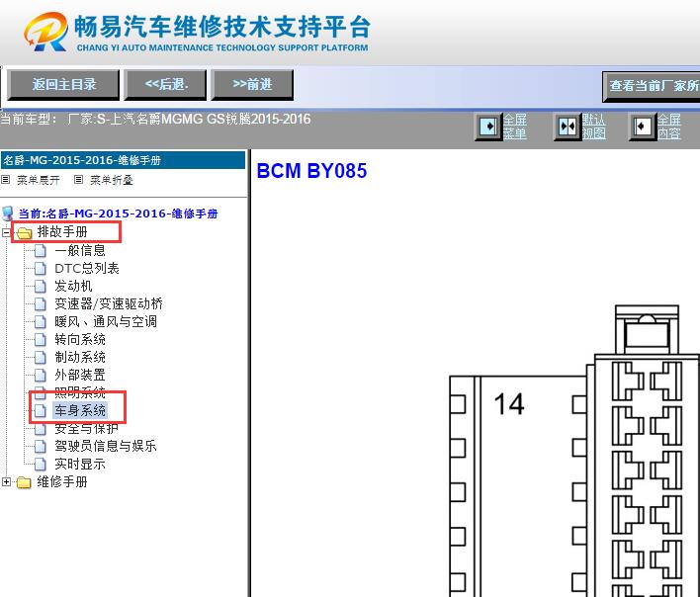Click the document icon beside 实时显示
This screenshot has width=700, height=597.
pos(41,464)
